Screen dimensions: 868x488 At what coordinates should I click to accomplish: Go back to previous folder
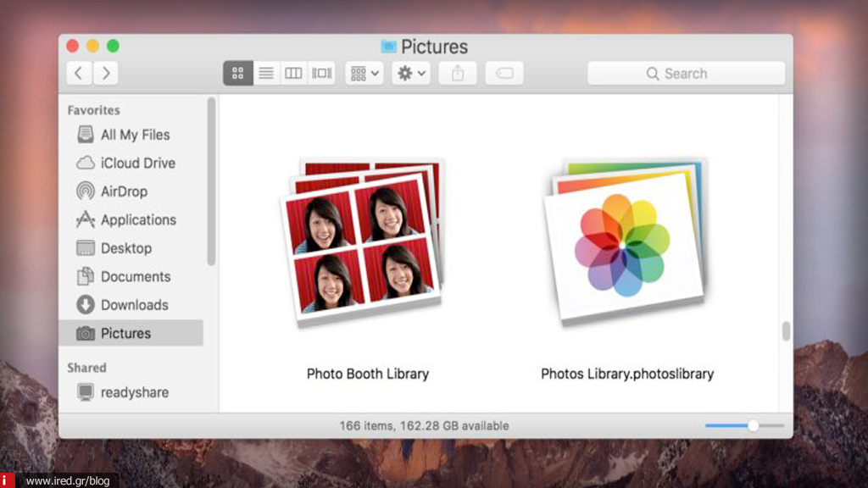click(79, 74)
